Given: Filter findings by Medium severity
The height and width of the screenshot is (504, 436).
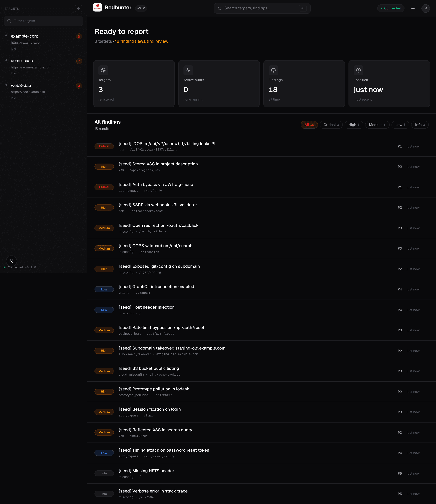Looking at the screenshot, I should pos(377,125).
